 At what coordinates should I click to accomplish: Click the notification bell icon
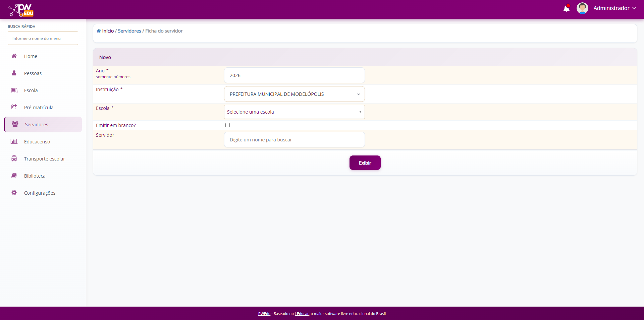566,8
